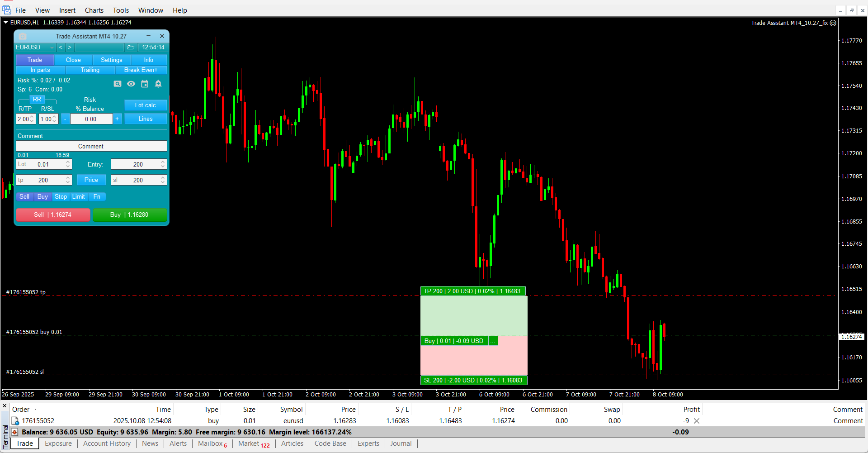868x453 pixels.
Task: Click the balance row red arrow icon
Action: [x=14, y=432]
